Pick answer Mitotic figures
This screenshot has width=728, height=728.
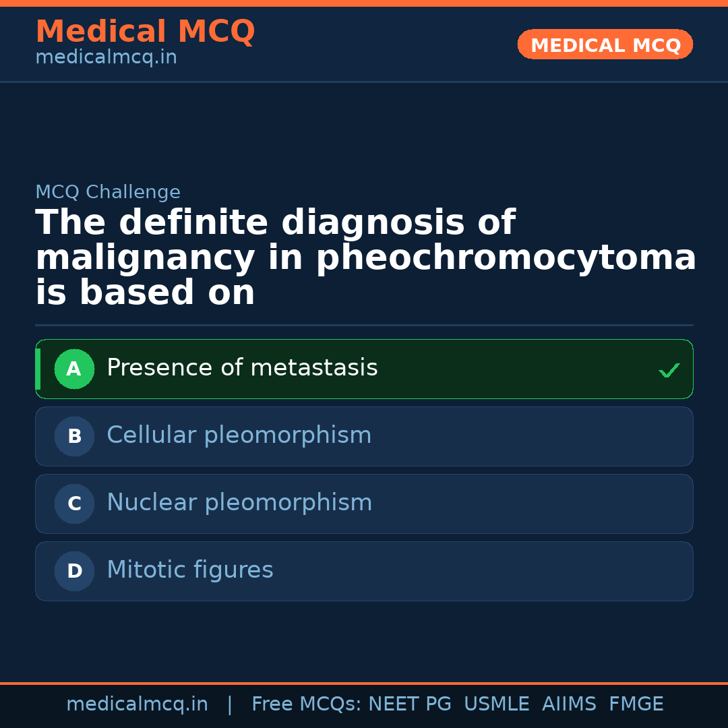tap(189, 570)
